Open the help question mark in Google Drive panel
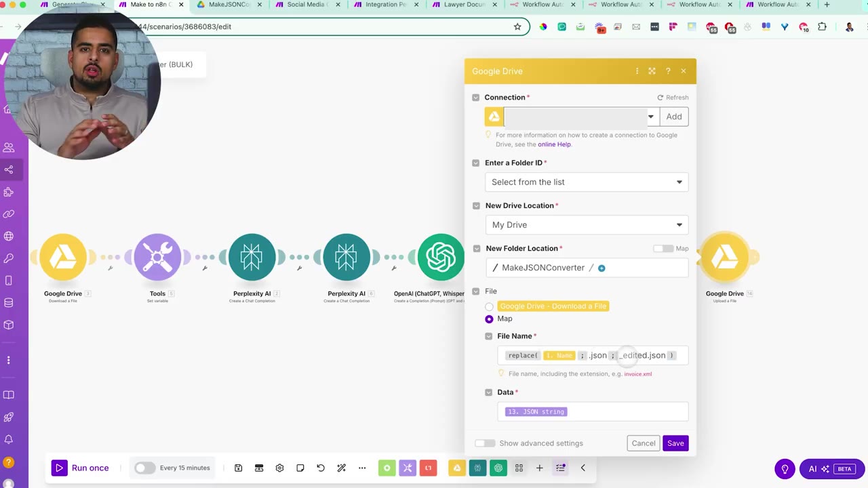This screenshot has width=868, height=488. pyautogui.click(x=668, y=71)
